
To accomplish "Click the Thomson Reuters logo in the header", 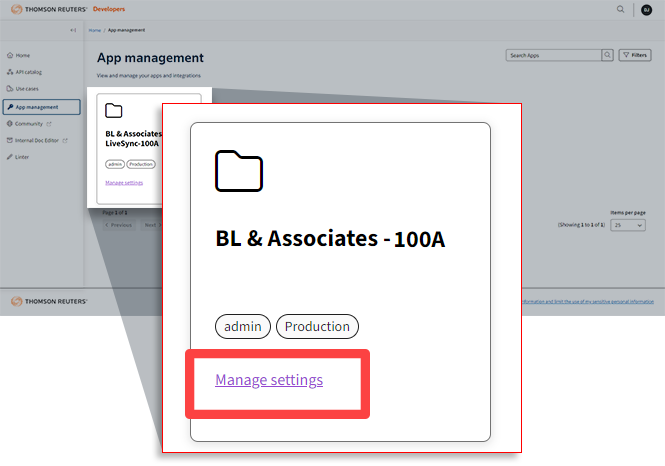I will pos(49,9).
